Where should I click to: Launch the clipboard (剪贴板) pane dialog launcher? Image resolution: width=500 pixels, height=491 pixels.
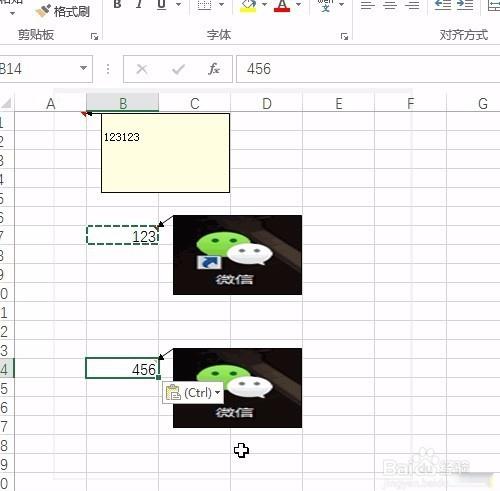pos(94,36)
